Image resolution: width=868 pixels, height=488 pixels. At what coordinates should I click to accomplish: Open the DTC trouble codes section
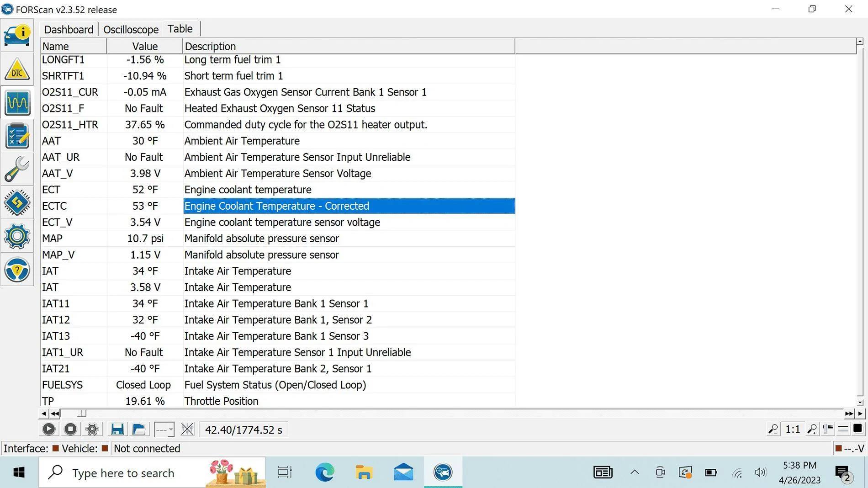[x=17, y=69]
